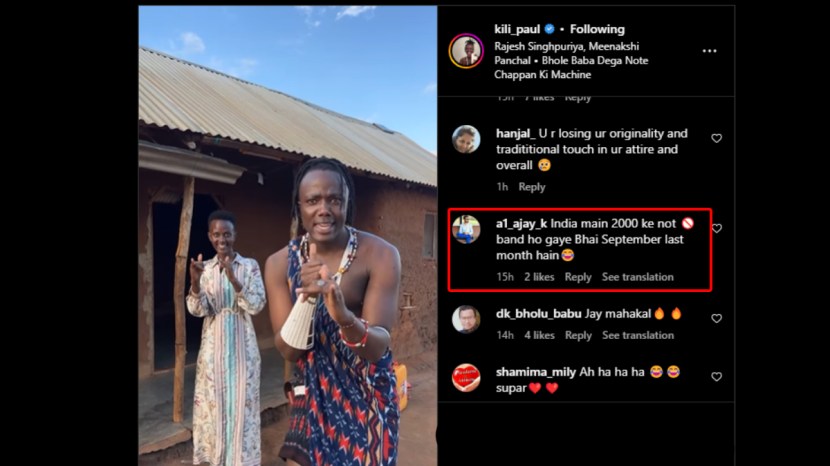
Task: Click the kili_paul username in header
Action: coord(516,29)
